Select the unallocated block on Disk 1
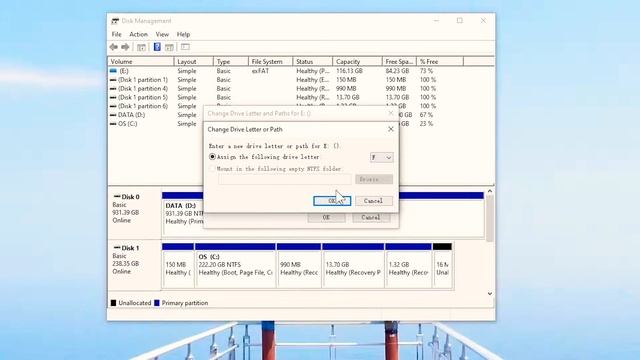The width and height of the screenshot is (640, 360). [442, 265]
